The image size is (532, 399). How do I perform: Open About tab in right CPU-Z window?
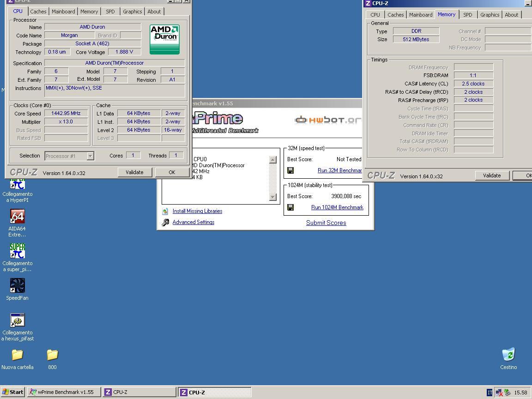(x=511, y=15)
